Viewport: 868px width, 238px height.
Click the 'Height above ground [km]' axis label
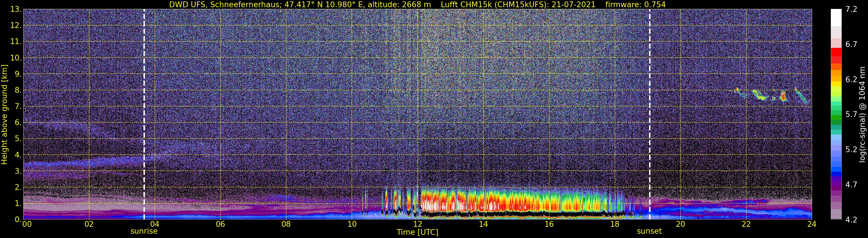(4, 115)
